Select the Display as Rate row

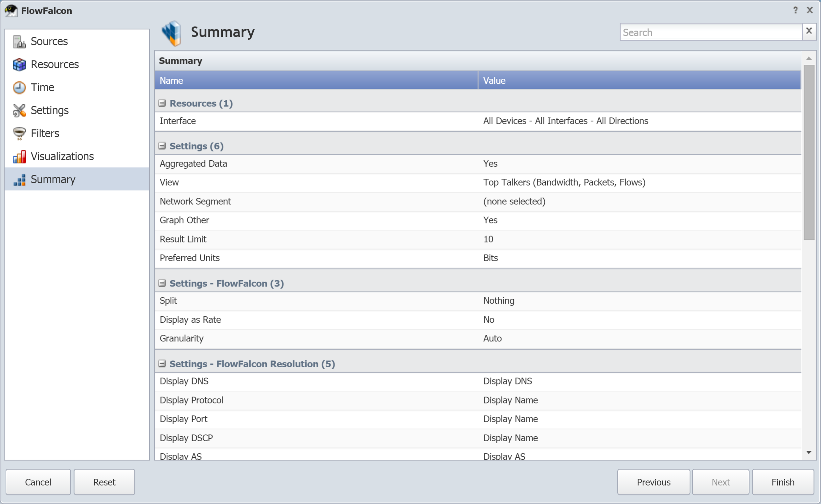(478, 320)
